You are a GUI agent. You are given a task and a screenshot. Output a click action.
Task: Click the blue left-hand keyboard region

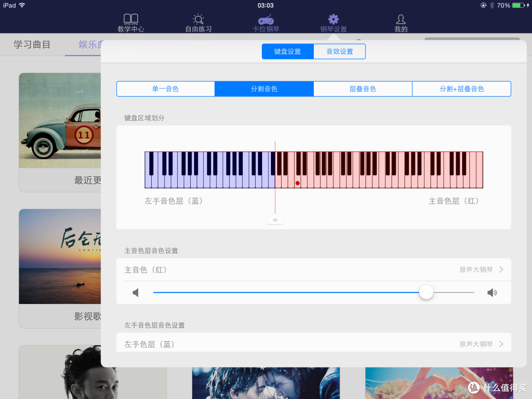[210, 169]
